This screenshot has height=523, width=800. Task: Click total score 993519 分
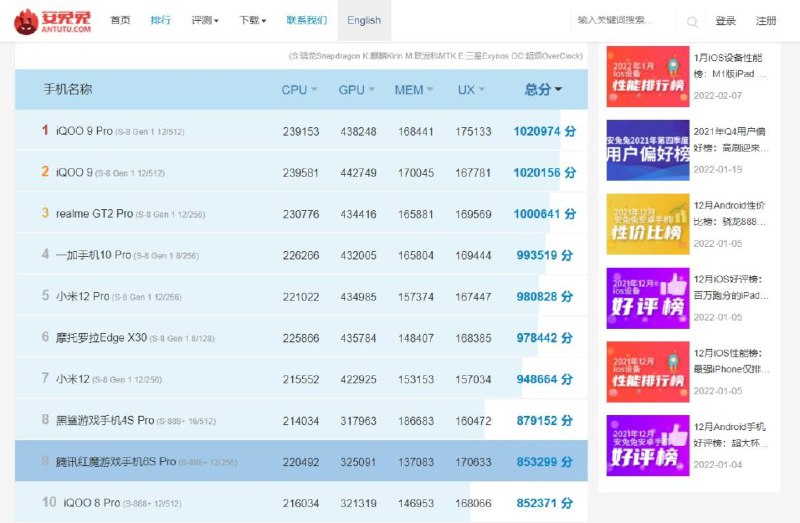[x=544, y=255]
